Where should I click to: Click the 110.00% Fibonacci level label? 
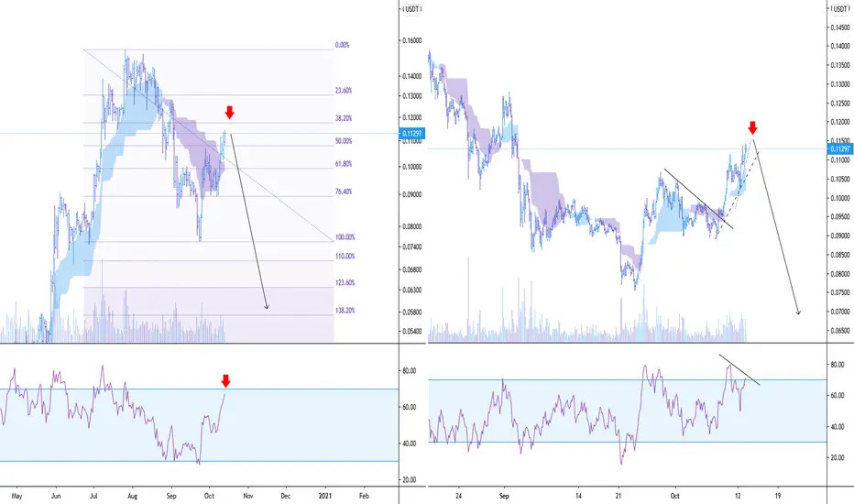[x=345, y=256]
